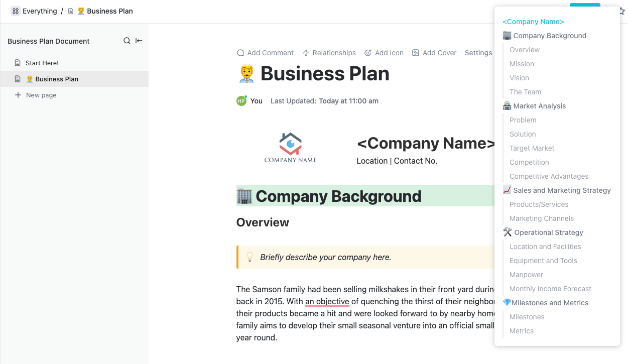Select Milestones and Metrics outline heading
The width and height of the screenshot is (628, 364).
click(550, 303)
